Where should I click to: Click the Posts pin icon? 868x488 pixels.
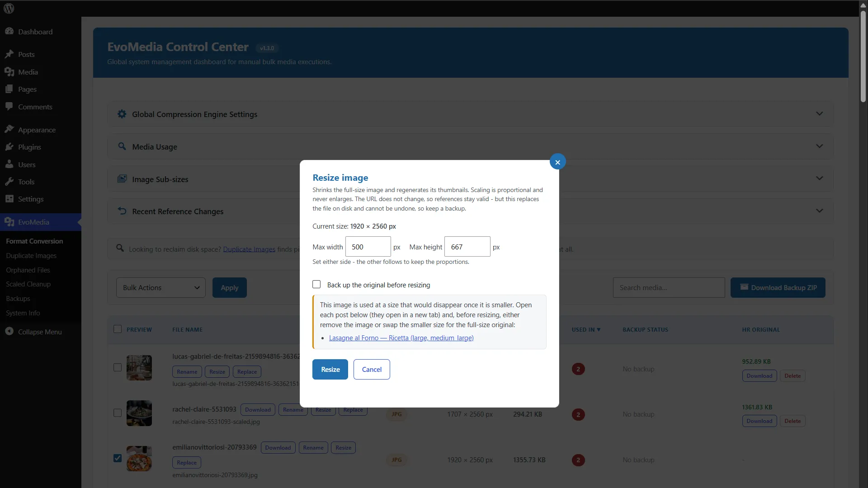tap(9, 54)
